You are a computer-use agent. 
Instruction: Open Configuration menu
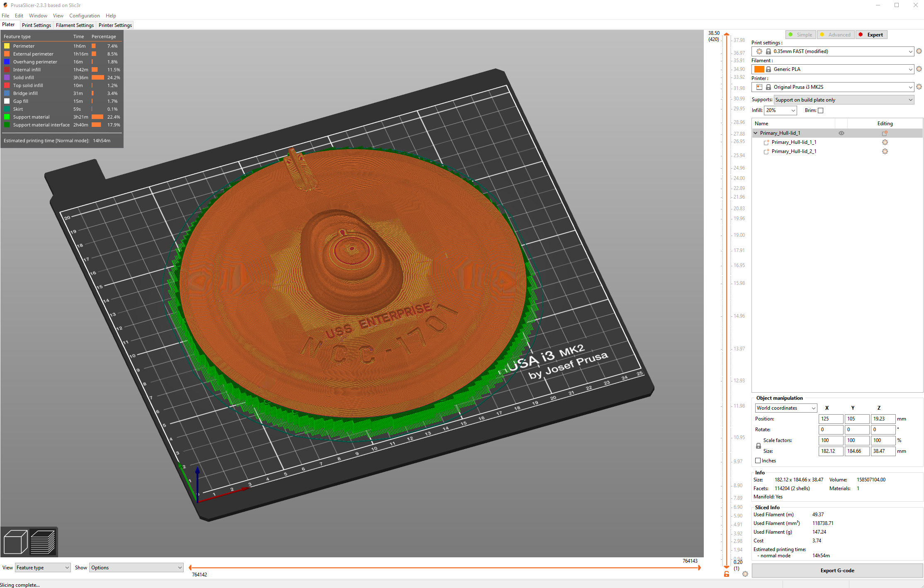[x=85, y=16]
